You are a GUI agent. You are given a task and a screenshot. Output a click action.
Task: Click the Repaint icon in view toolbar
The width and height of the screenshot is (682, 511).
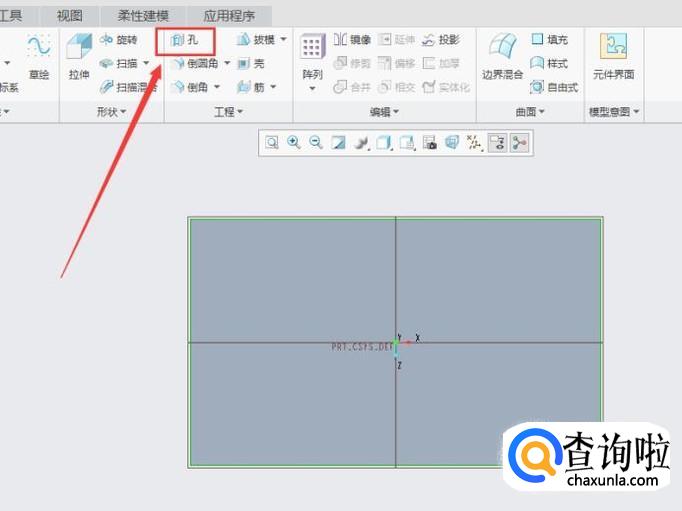338,143
